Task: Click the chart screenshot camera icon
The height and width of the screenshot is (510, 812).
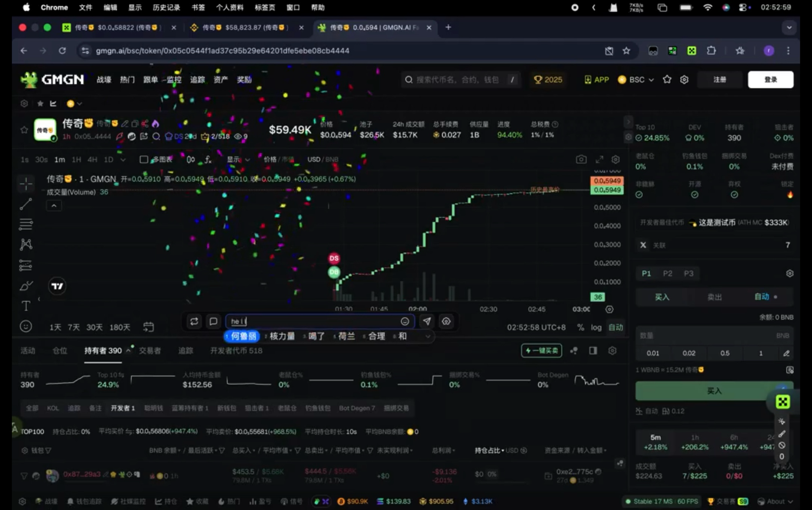Action: (581, 159)
